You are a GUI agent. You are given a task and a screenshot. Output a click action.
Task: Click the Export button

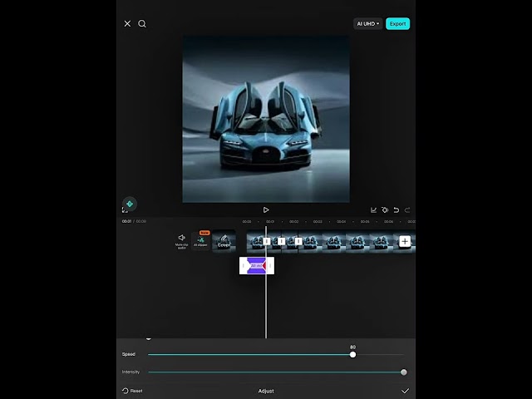click(397, 24)
